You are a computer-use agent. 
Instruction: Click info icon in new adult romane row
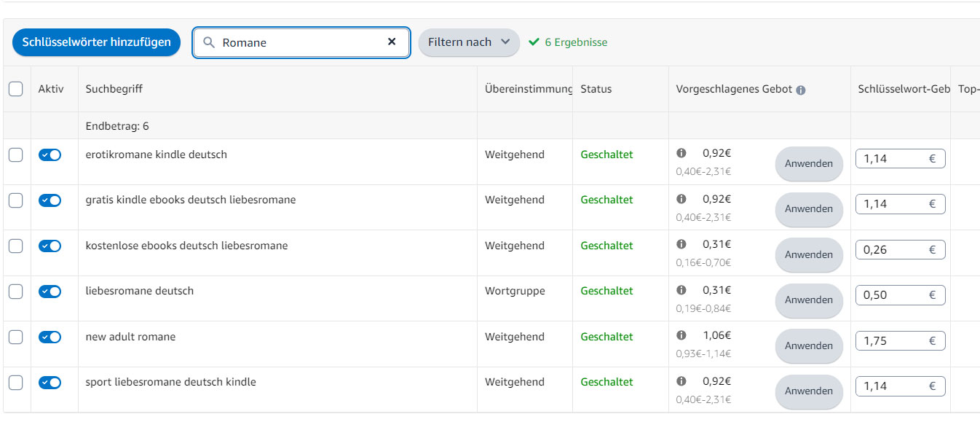681,335
